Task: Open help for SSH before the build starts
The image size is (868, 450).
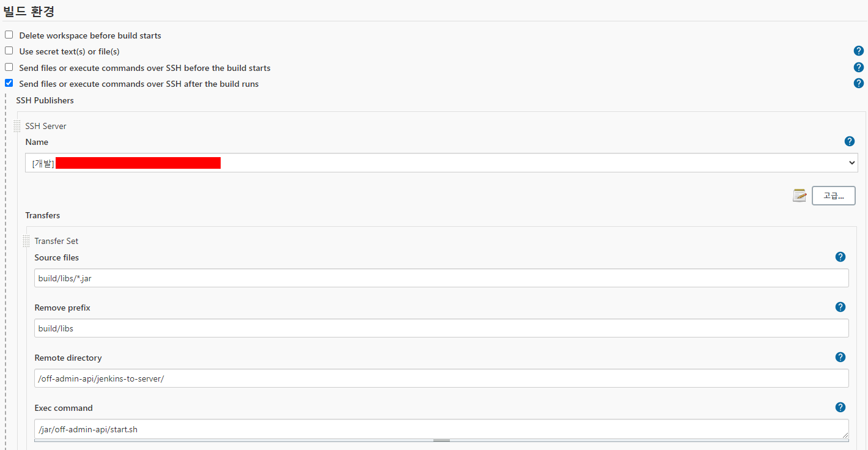Action: (x=859, y=67)
